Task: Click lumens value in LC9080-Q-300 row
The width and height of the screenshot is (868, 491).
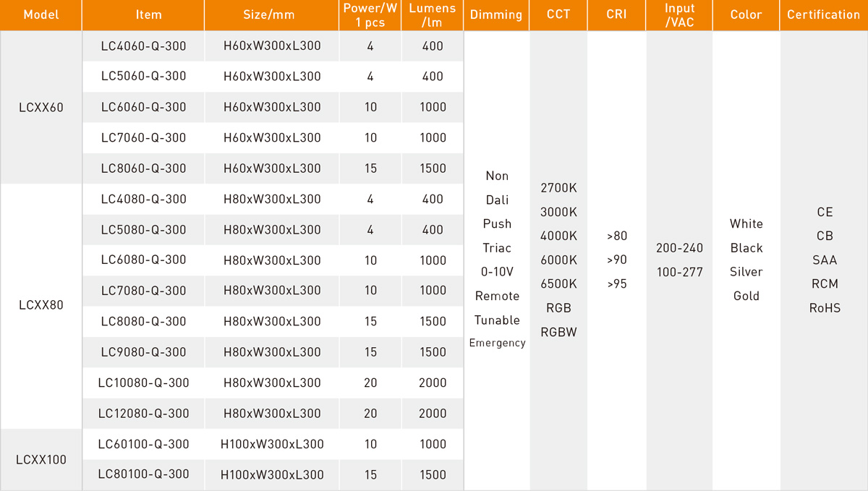Action: (433, 352)
